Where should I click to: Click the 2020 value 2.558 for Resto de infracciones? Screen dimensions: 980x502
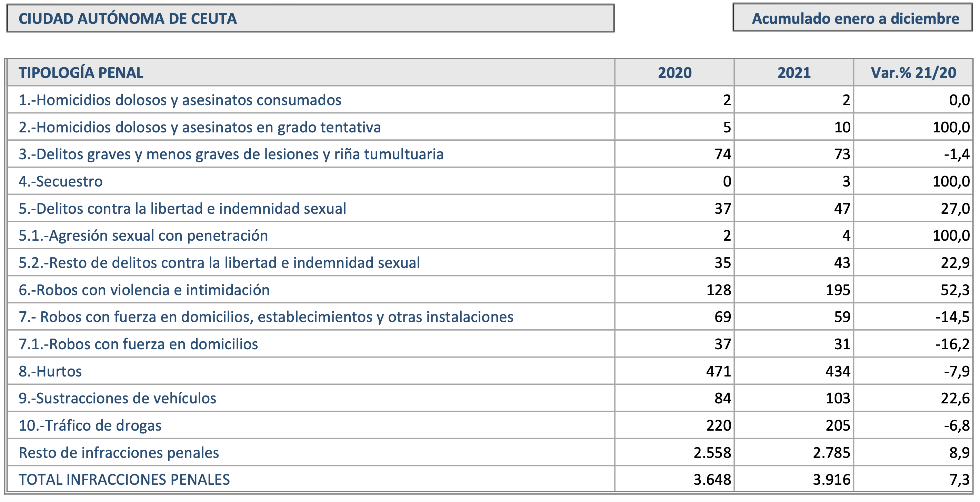(712, 453)
